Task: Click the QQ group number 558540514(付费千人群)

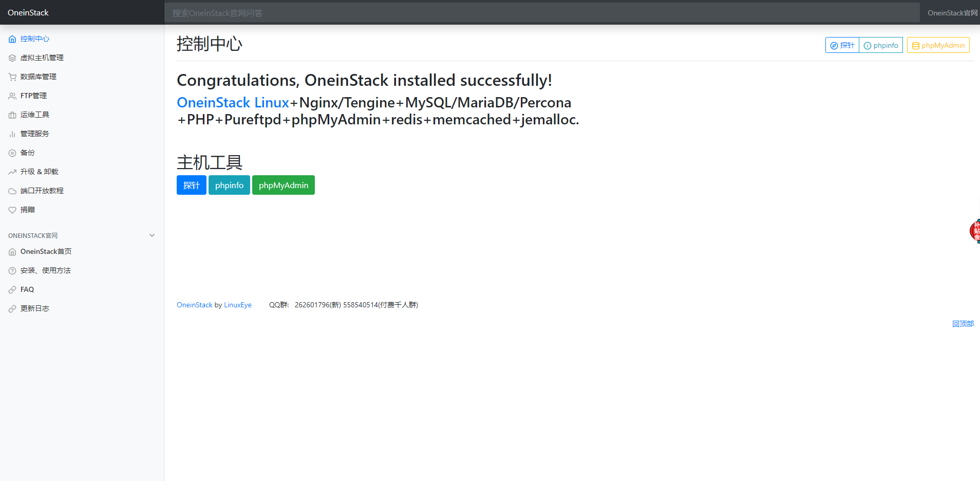Action: click(x=381, y=305)
